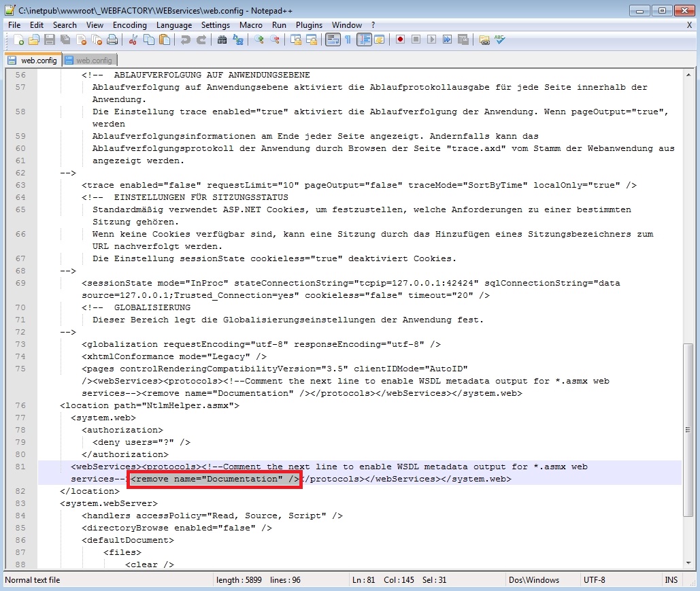
Task: Toggle Show All Characters via paragraph icon
Action: [348, 39]
